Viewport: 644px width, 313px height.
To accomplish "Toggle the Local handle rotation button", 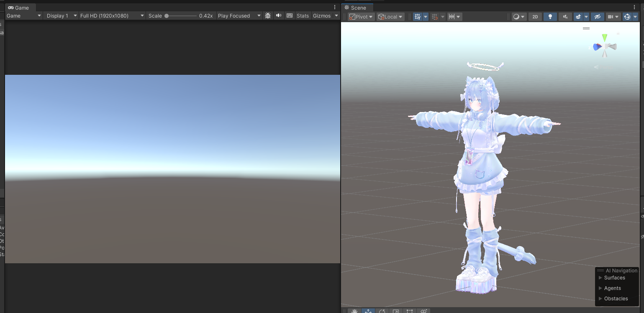I will [390, 17].
